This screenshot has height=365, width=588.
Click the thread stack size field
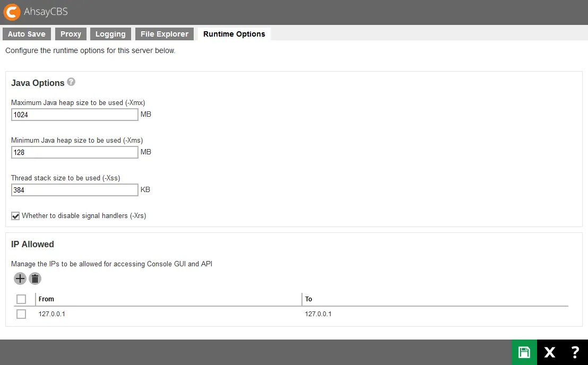(74, 190)
